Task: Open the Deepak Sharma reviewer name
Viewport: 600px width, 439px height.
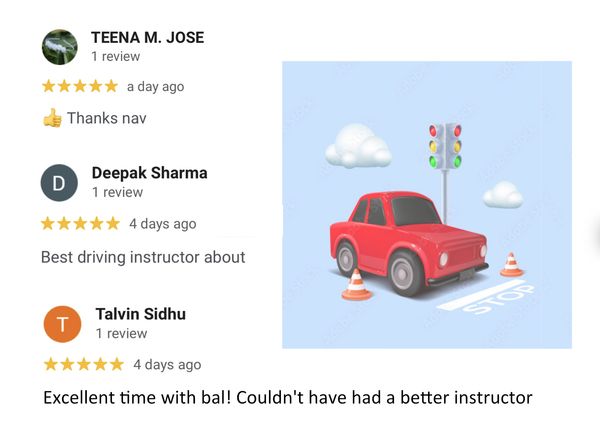Action: click(x=149, y=173)
